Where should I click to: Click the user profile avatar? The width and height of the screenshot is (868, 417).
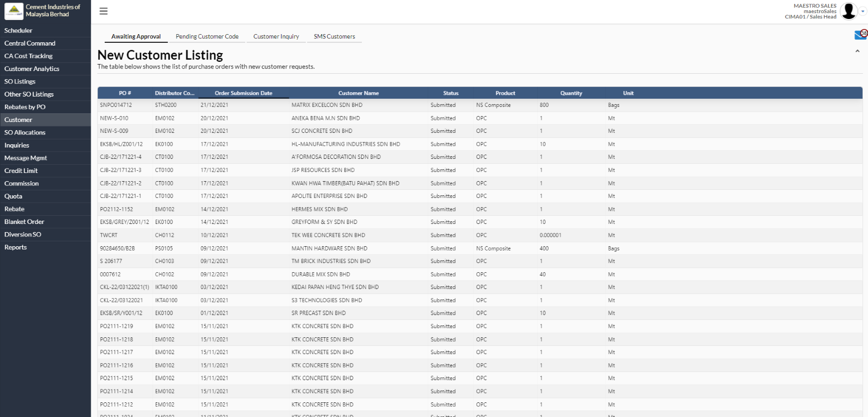tap(848, 11)
